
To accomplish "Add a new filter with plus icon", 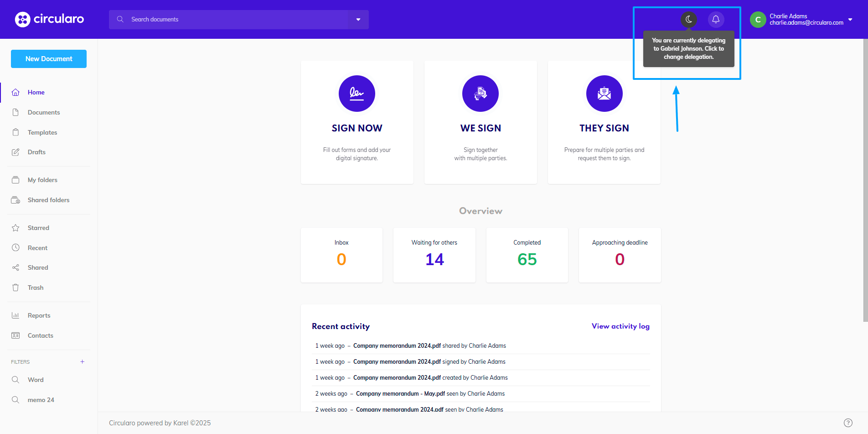I will coord(83,362).
